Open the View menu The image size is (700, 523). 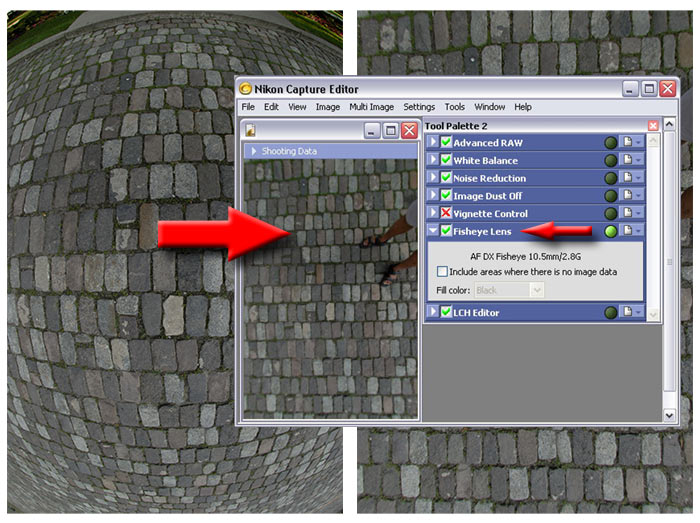(x=297, y=107)
